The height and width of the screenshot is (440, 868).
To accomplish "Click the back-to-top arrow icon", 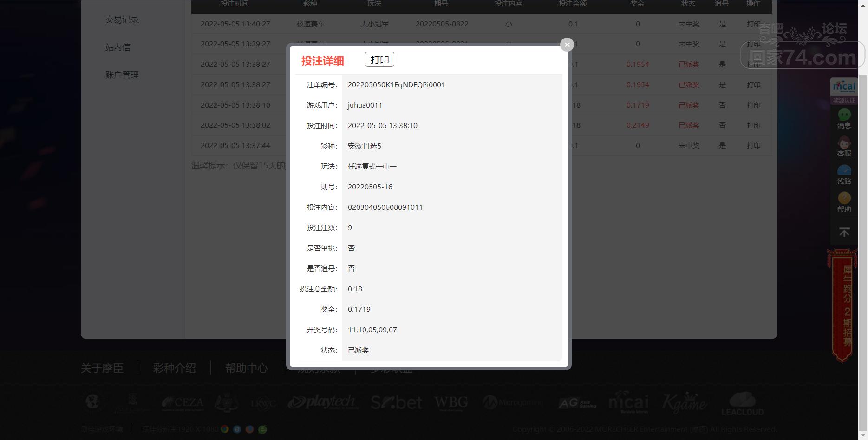I will 844,232.
